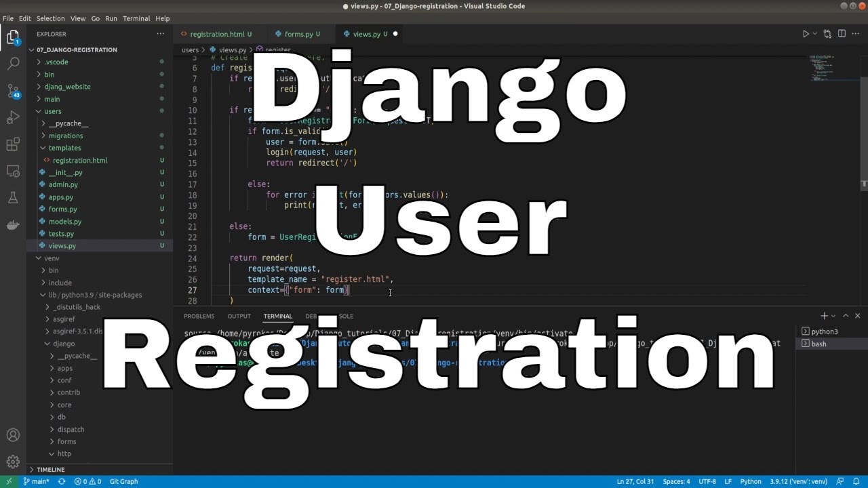Switch to the PROBLEMS panel tab

click(x=199, y=317)
